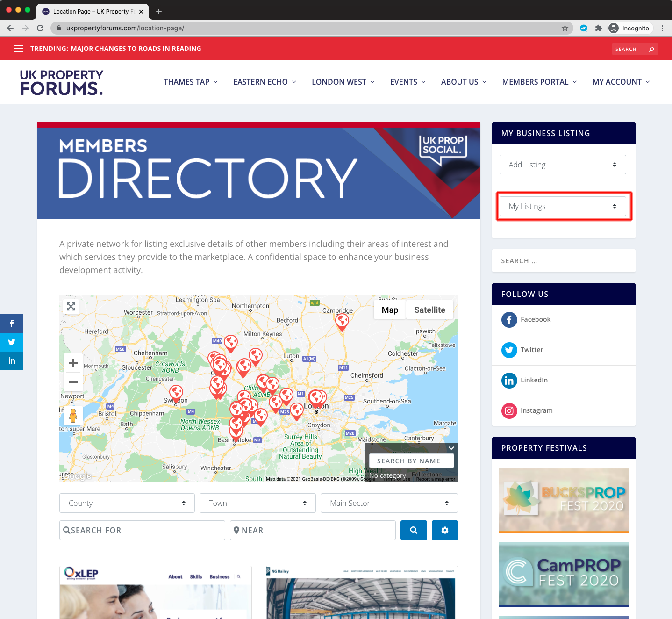Switch map to Satellite view
Screen dimensions: 672x619
click(x=429, y=310)
